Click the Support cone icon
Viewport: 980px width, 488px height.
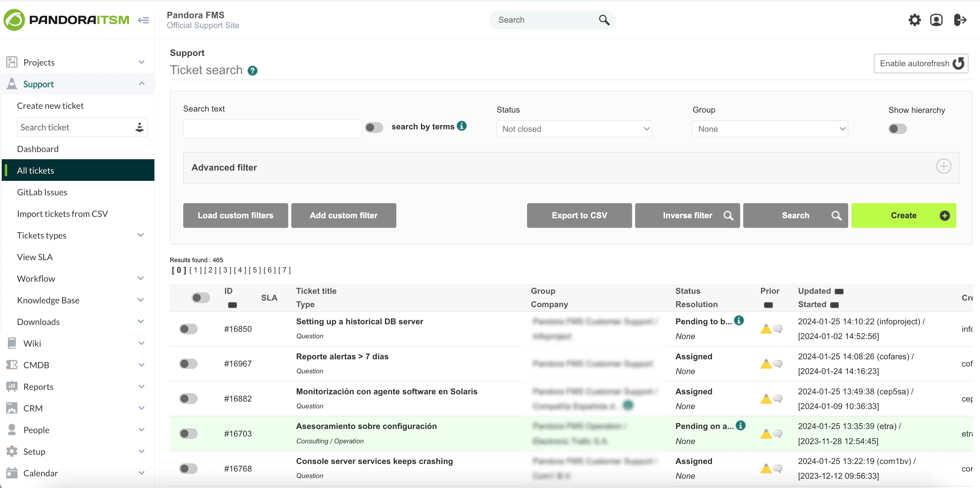(x=12, y=84)
